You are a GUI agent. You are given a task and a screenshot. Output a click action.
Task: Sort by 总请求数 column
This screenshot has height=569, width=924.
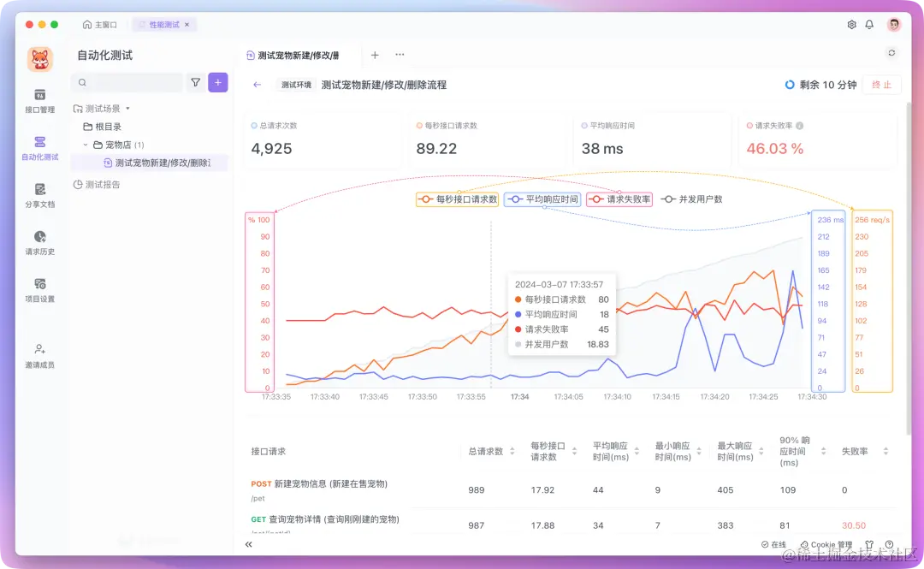coord(512,451)
